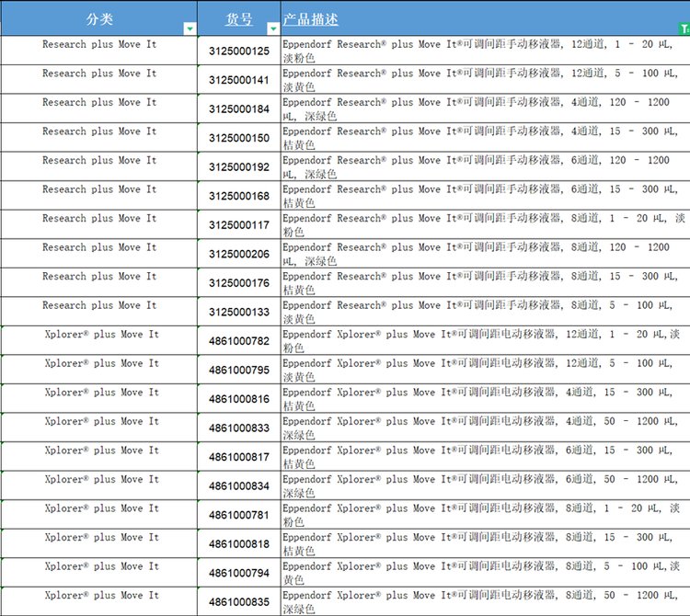Select cell with item number 4861000816
690x616 pixels.
click(x=239, y=399)
